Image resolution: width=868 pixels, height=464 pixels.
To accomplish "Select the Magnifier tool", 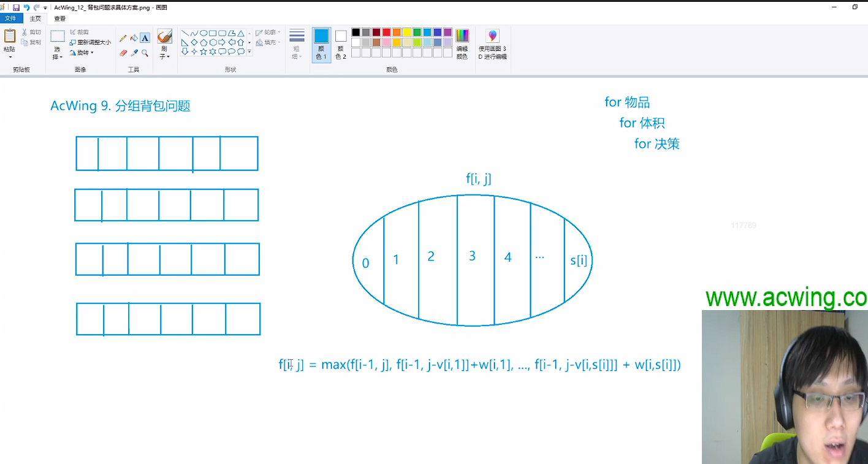I will click(145, 53).
